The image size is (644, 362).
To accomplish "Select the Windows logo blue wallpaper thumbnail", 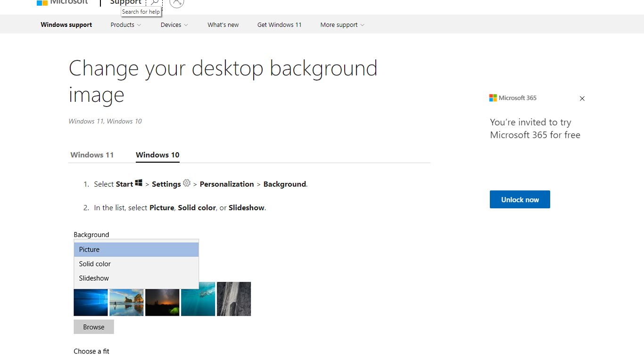I will (91, 302).
